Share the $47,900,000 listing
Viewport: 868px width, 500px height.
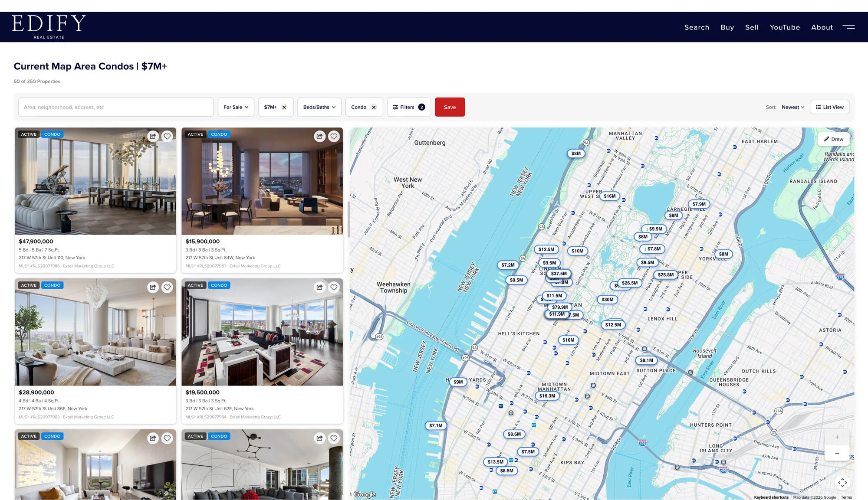(152, 136)
